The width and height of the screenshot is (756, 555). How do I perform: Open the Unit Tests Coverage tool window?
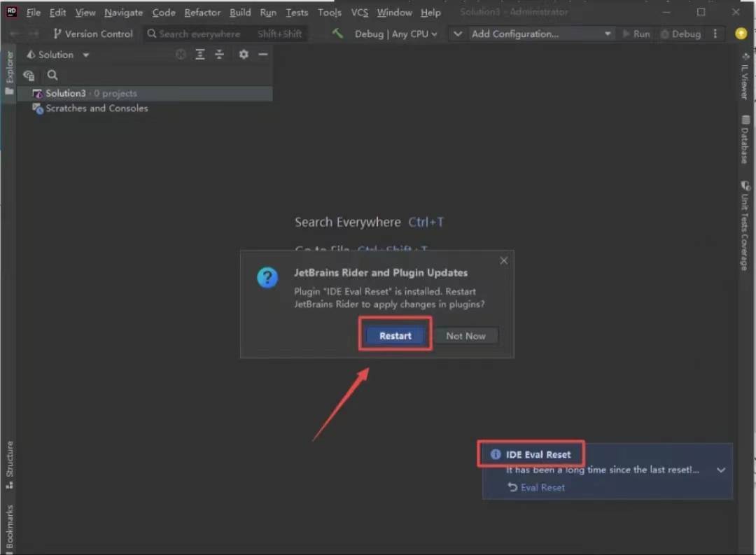[745, 225]
